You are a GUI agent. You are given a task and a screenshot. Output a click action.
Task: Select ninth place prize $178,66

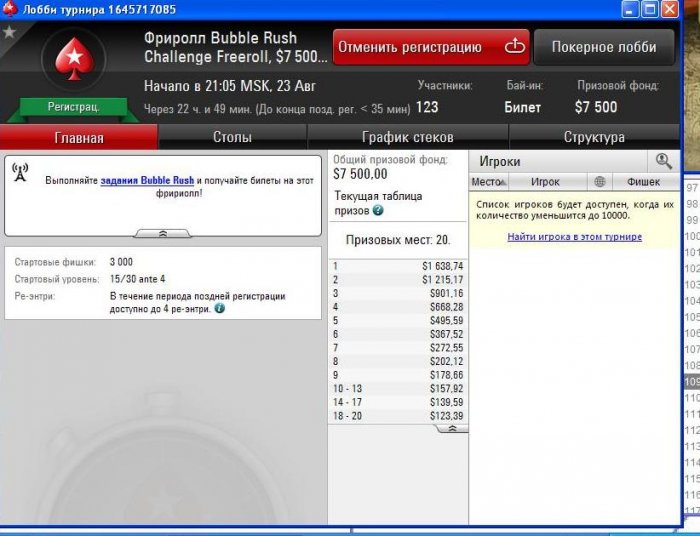(398, 375)
